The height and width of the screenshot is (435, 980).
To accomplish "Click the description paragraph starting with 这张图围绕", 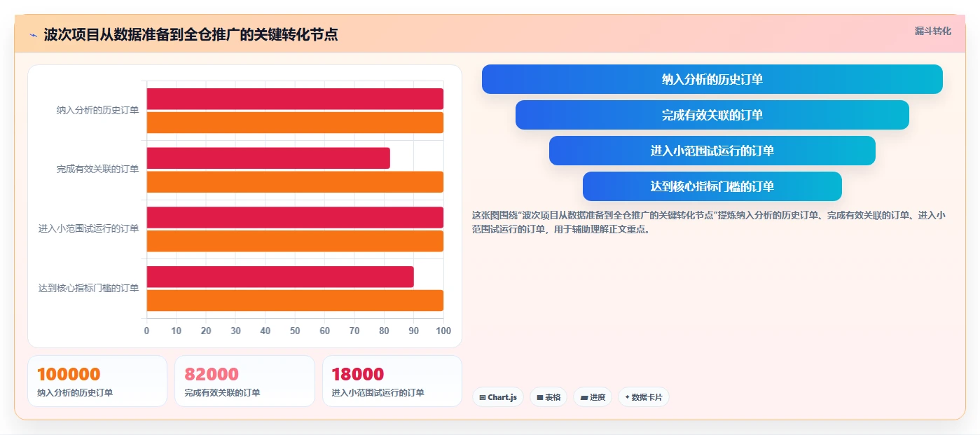I will pos(709,222).
